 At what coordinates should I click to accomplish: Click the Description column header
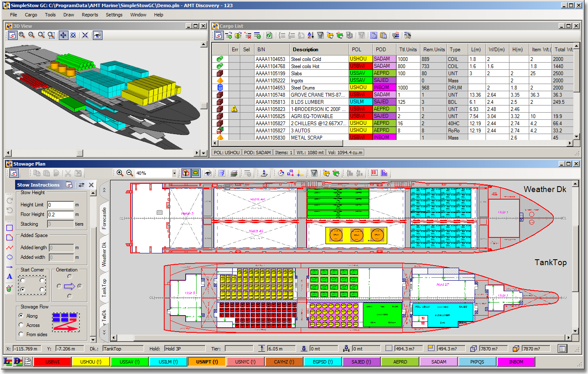click(x=319, y=50)
